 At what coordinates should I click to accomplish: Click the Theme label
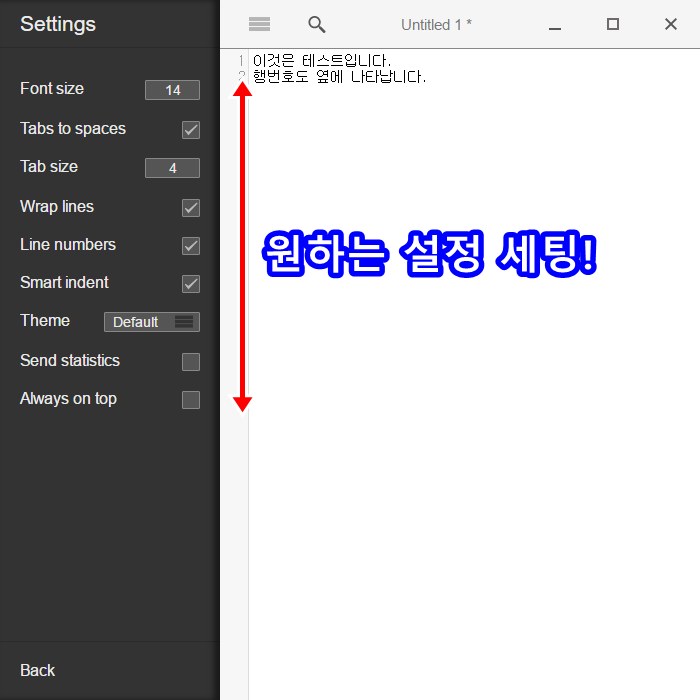click(45, 321)
